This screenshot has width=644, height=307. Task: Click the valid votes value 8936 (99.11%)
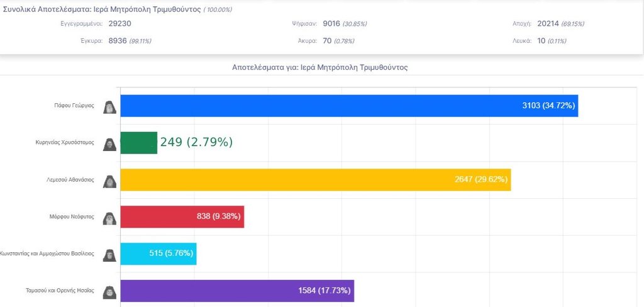tap(130, 41)
